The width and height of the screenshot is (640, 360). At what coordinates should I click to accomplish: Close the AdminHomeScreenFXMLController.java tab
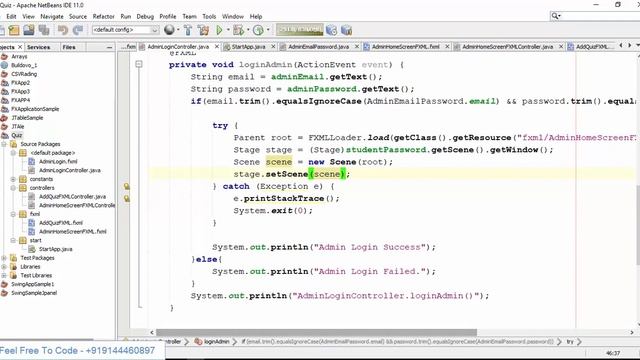(x=561, y=47)
